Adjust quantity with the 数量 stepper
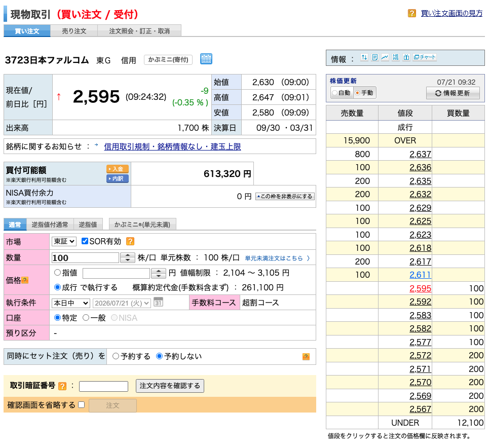This screenshot has height=448, width=489. [x=128, y=257]
